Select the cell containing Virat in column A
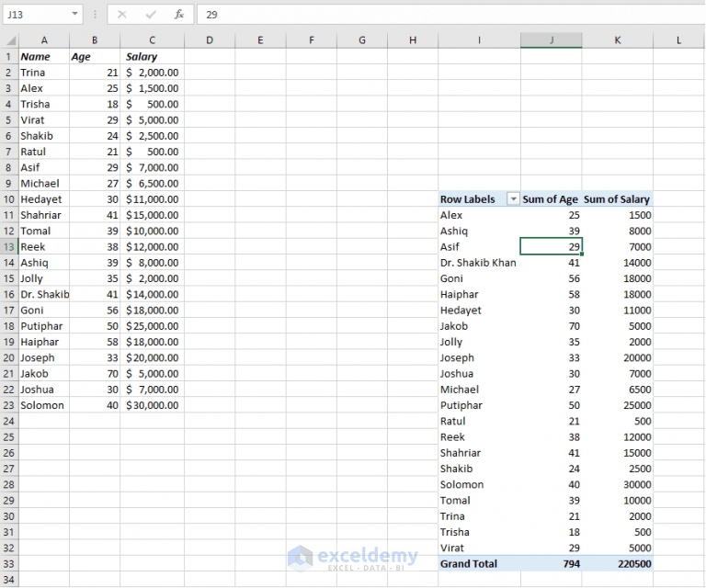Screen dimensions: 706x588 pos(44,120)
